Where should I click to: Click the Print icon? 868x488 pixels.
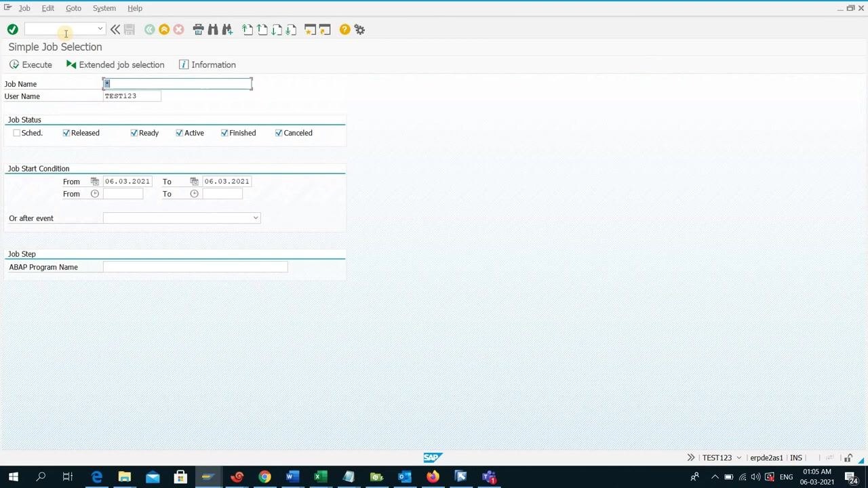[x=198, y=29]
